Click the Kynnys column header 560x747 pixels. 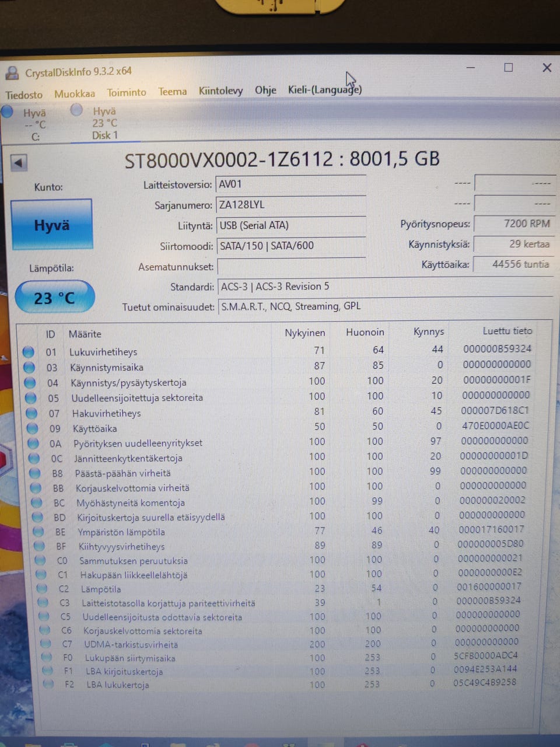428,331
